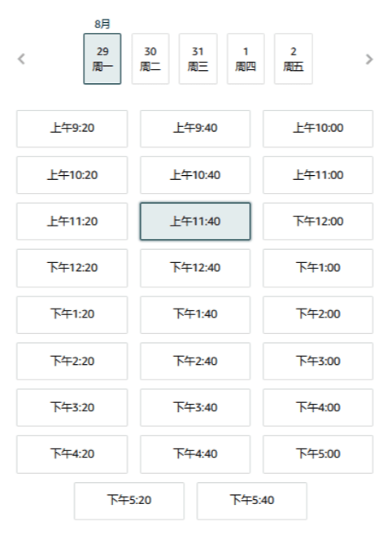Pick the 下午12:00 time slot
The height and width of the screenshot is (535, 392).
[x=318, y=221]
